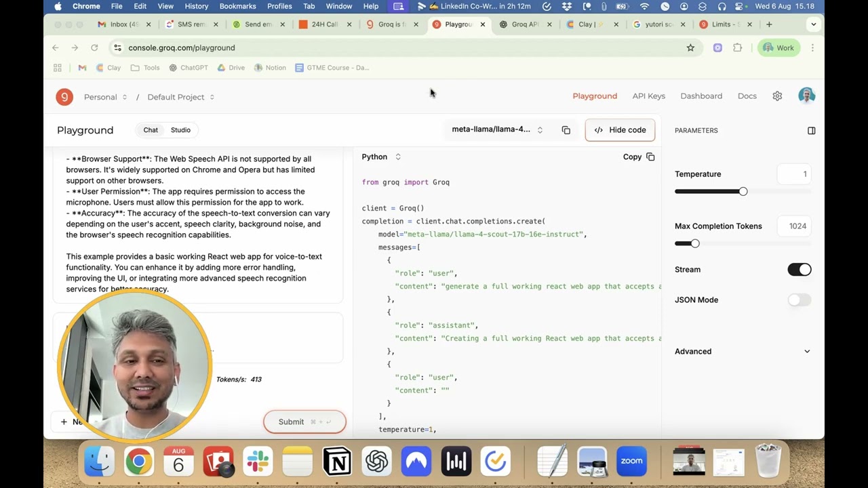
Task: Open TextEdit in the Dock
Action: point(552,462)
